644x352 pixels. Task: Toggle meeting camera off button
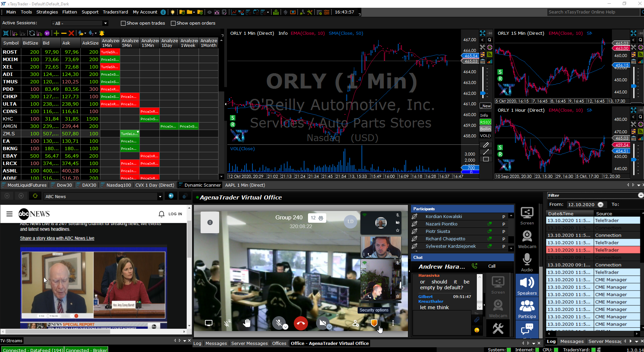point(323,323)
